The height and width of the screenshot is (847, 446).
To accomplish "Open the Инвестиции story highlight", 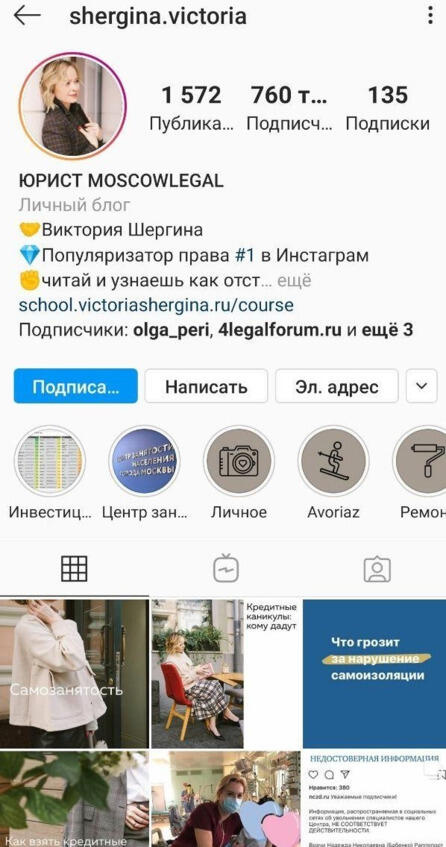I will click(x=50, y=461).
